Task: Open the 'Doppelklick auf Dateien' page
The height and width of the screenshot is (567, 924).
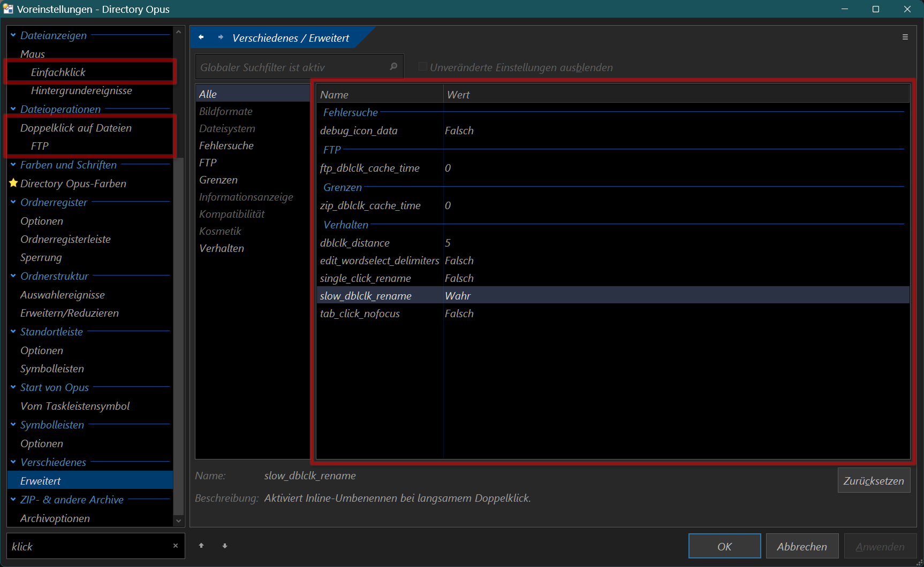Action: 90,128
